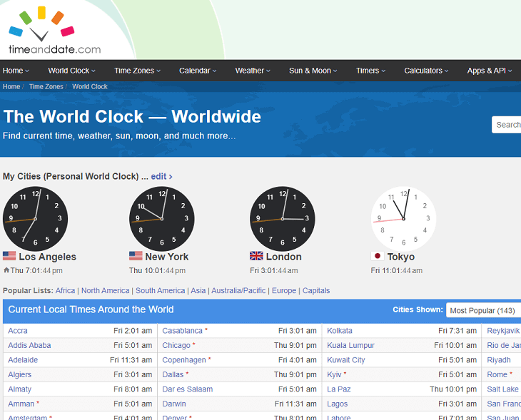Screen dimensions: 521x420
Task: Open the South America popular list
Action: (x=160, y=290)
